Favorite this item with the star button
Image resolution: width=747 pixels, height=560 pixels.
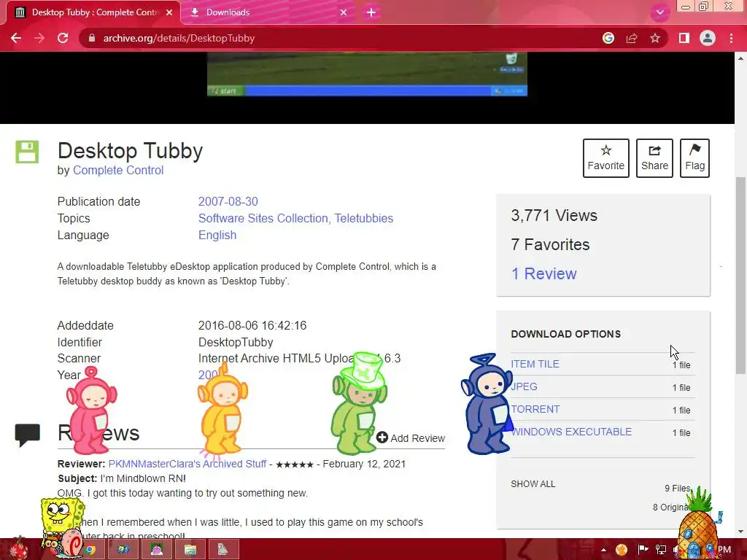tap(606, 158)
